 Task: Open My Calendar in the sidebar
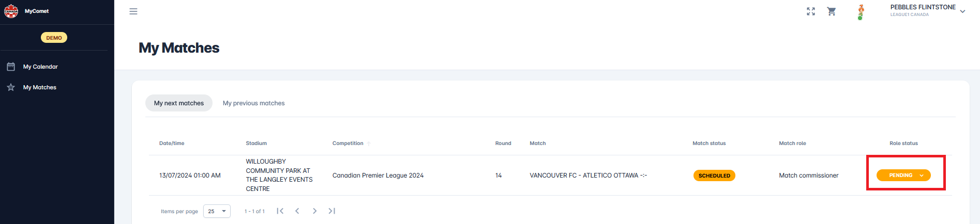click(x=40, y=67)
